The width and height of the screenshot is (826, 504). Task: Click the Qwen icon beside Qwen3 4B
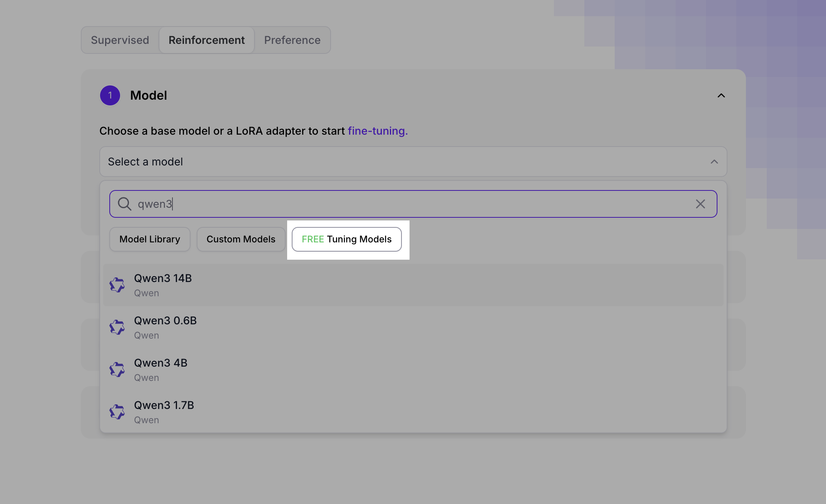pos(117,369)
